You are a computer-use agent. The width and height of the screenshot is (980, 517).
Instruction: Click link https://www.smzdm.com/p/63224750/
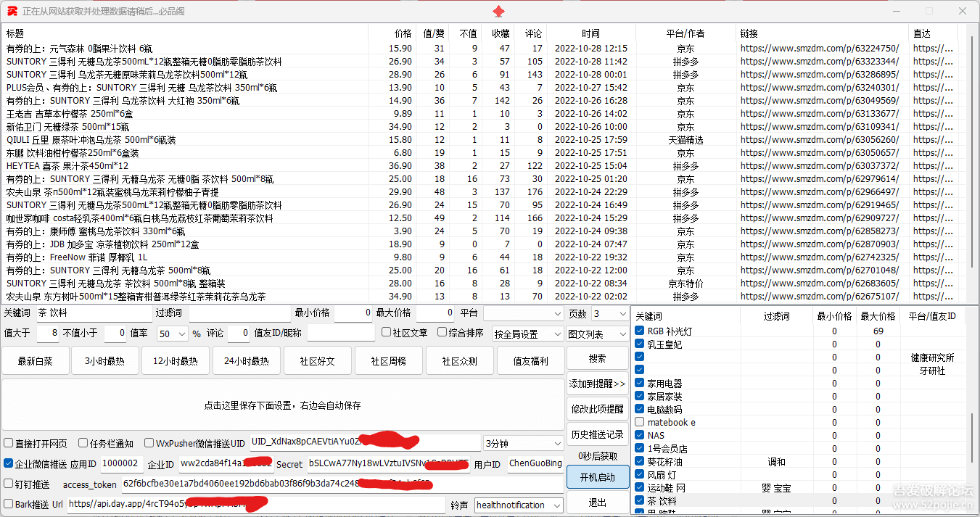click(x=819, y=49)
